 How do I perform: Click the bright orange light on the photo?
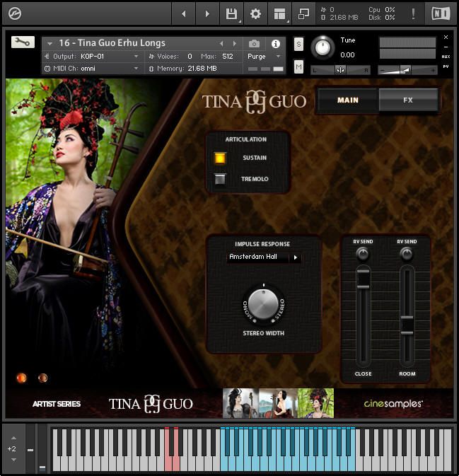pos(21,378)
